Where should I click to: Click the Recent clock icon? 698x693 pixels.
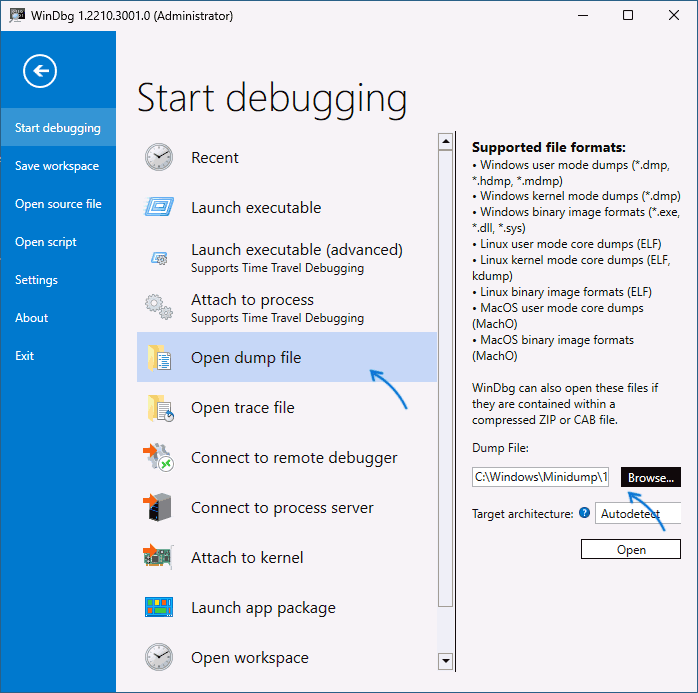coord(159,157)
